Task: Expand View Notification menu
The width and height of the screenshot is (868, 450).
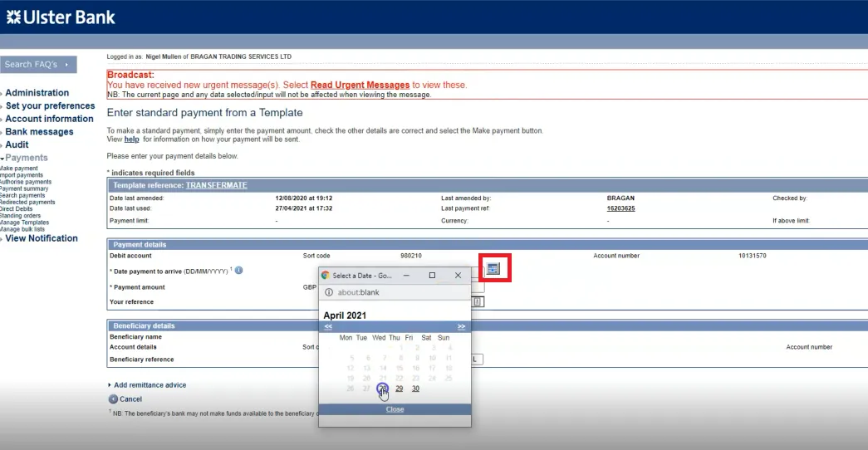Action: pyautogui.click(x=42, y=238)
